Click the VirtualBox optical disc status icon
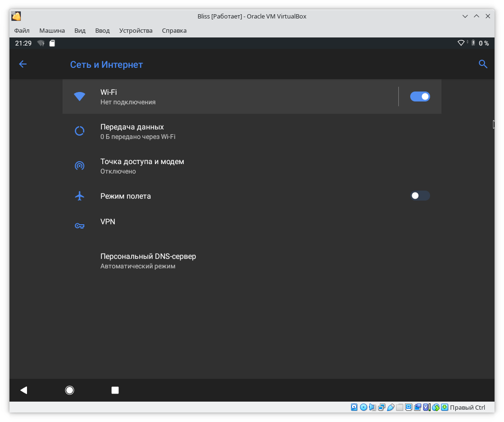 click(x=363, y=407)
